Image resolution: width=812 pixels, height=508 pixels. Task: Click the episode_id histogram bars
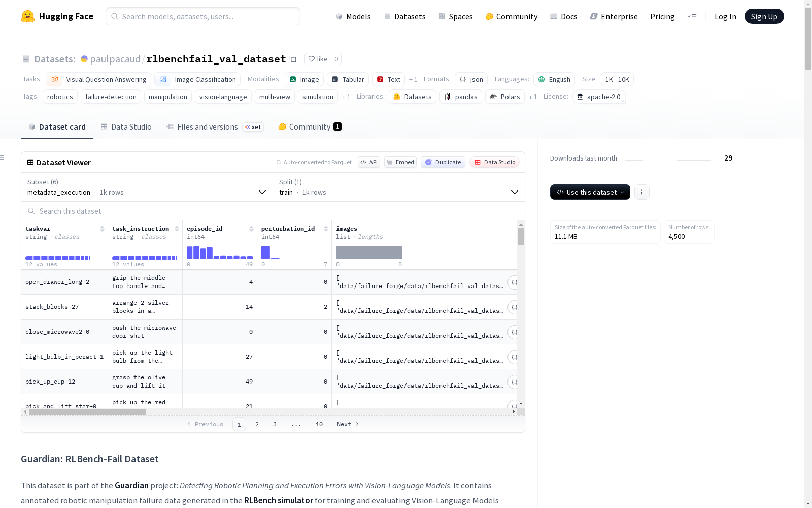click(x=220, y=252)
